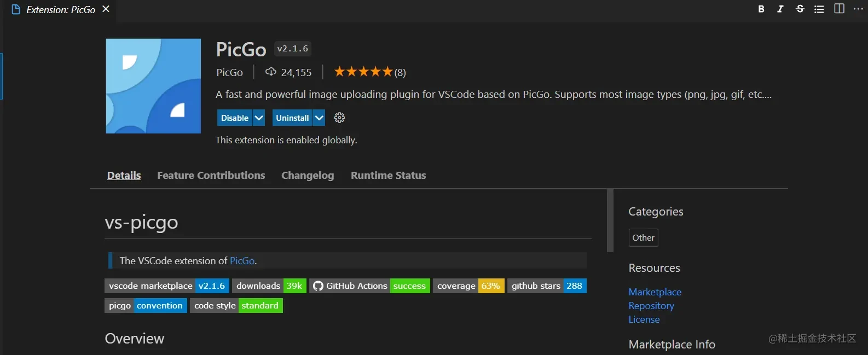Toggle bullet list icon
868x355 pixels.
(x=819, y=9)
